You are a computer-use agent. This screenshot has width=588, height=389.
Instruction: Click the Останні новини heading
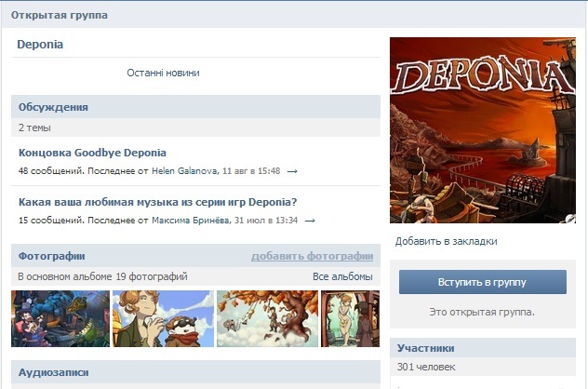163,73
